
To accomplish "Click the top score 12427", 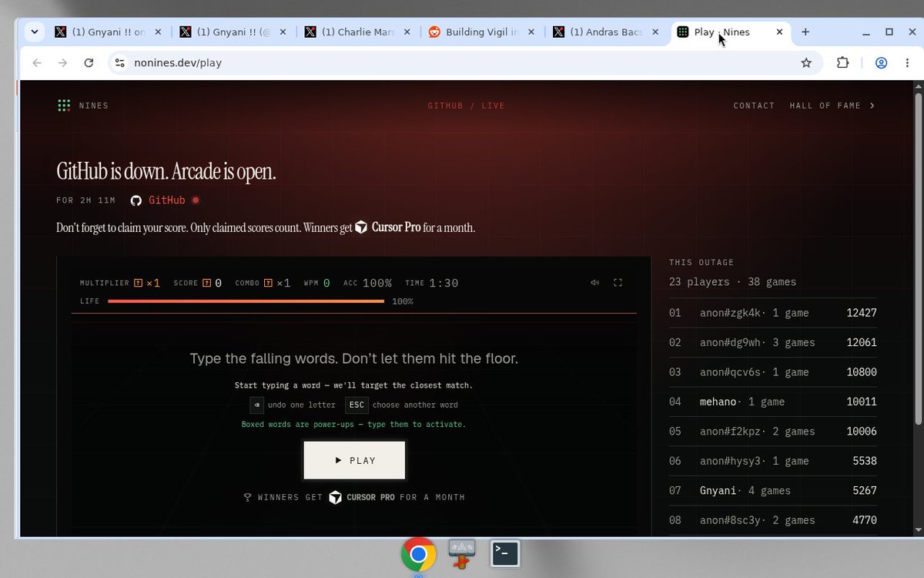I will [x=862, y=313].
